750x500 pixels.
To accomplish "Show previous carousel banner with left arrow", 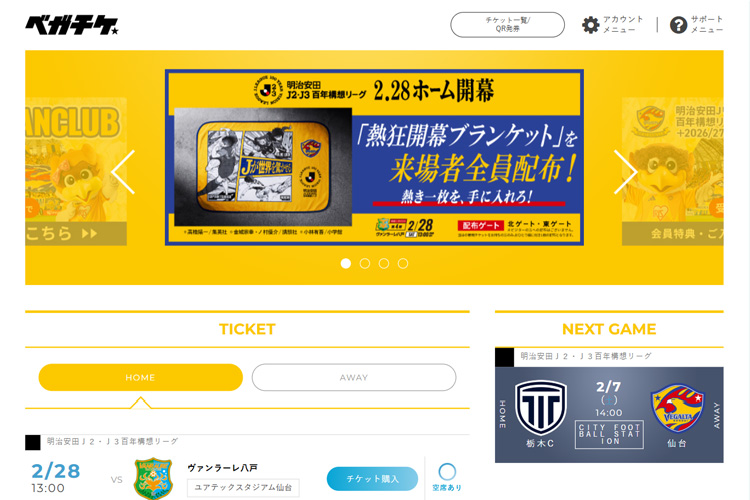I will pyautogui.click(x=123, y=172).
